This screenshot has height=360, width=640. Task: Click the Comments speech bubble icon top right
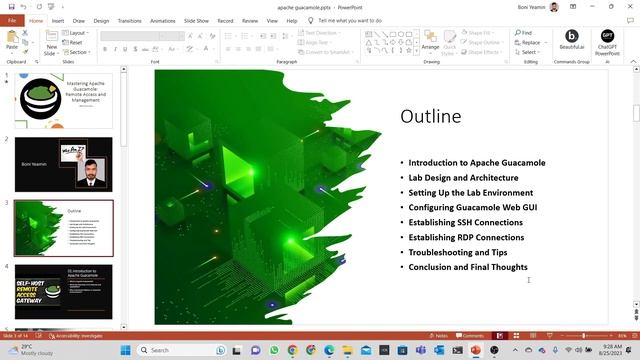(630, 20)
